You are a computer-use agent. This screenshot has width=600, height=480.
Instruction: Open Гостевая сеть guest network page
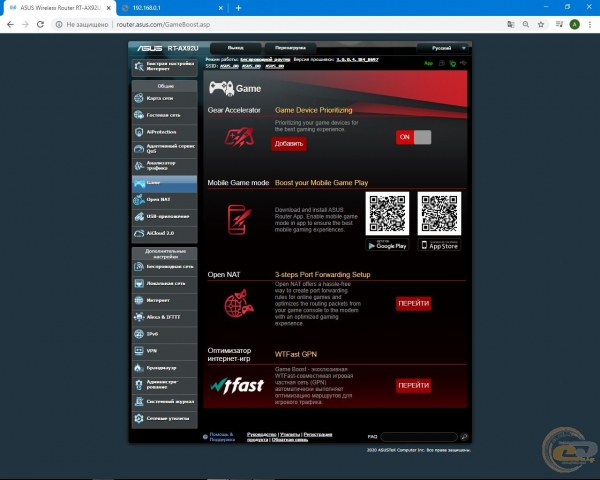click(165, 115)
